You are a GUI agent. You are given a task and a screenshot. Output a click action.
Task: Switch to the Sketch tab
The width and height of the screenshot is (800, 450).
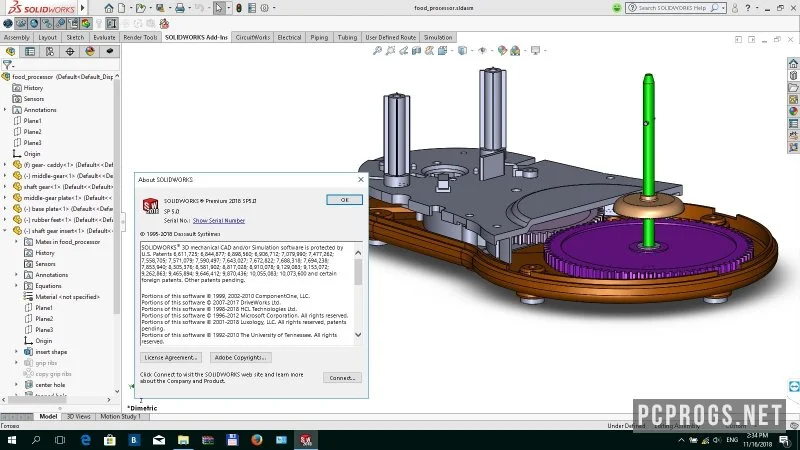click(75, 37)
